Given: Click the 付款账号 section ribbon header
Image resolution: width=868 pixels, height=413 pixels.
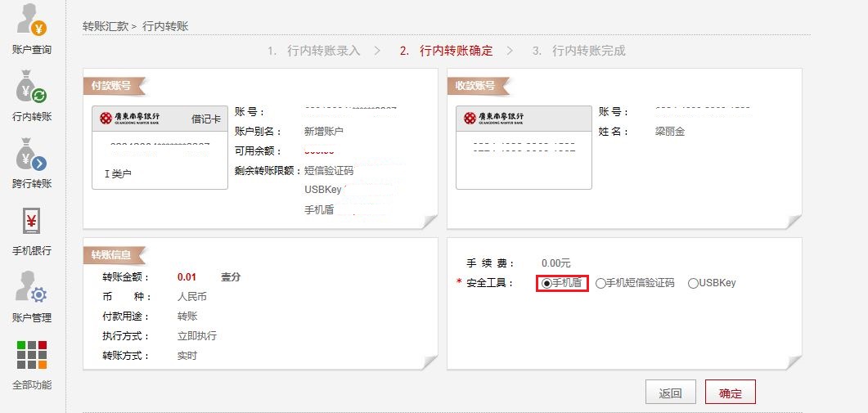Looking at the screenshot, I should [112, 85].
